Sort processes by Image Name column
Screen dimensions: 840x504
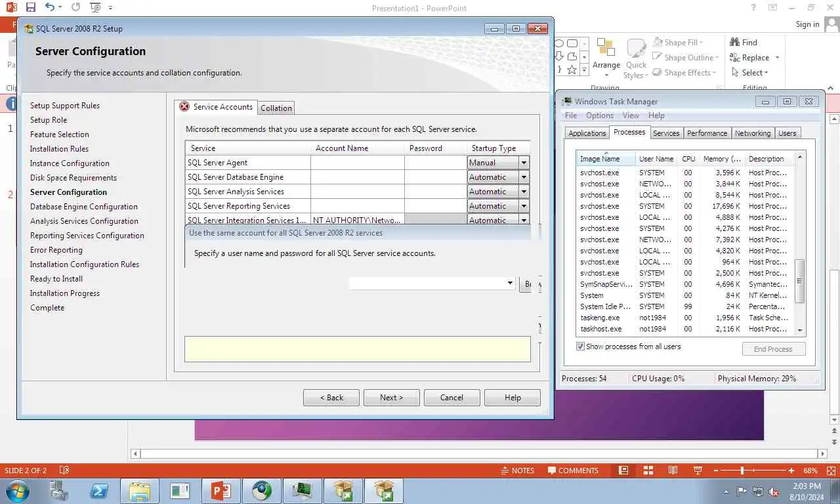pos(606,159)
